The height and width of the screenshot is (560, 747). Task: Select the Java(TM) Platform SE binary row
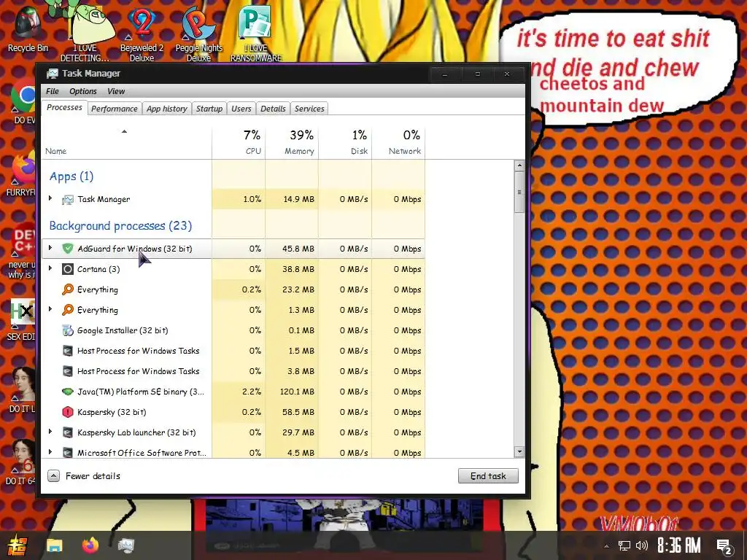[233, 392]
